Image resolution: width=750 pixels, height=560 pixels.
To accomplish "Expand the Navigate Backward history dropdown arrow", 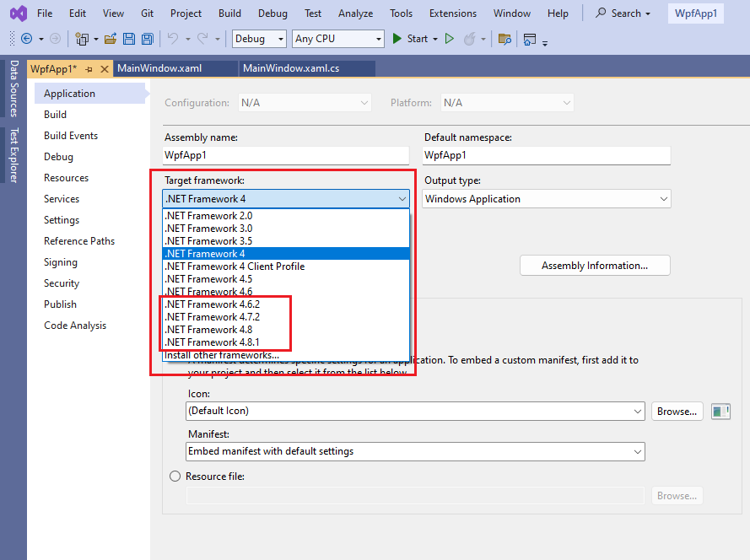I will 41,39.
